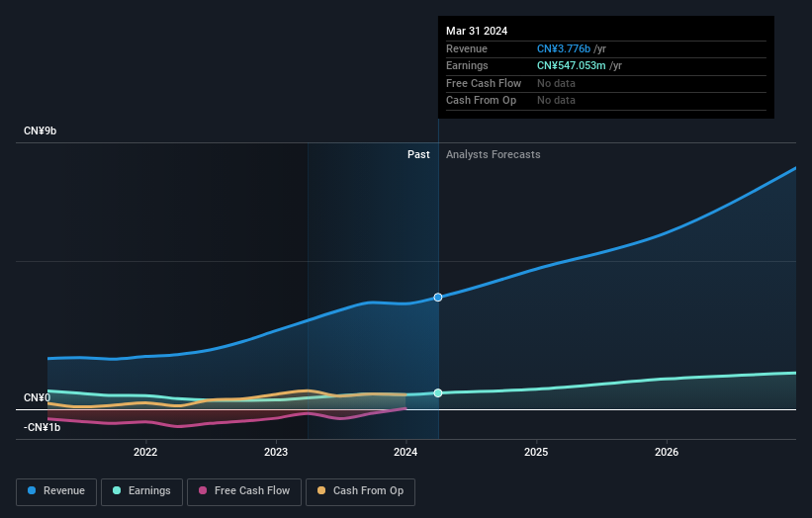The height and width of the screenshot is (518, 812).
Task: Click the Free Cash Flow tooltip row label
Action: pos(484,83)
